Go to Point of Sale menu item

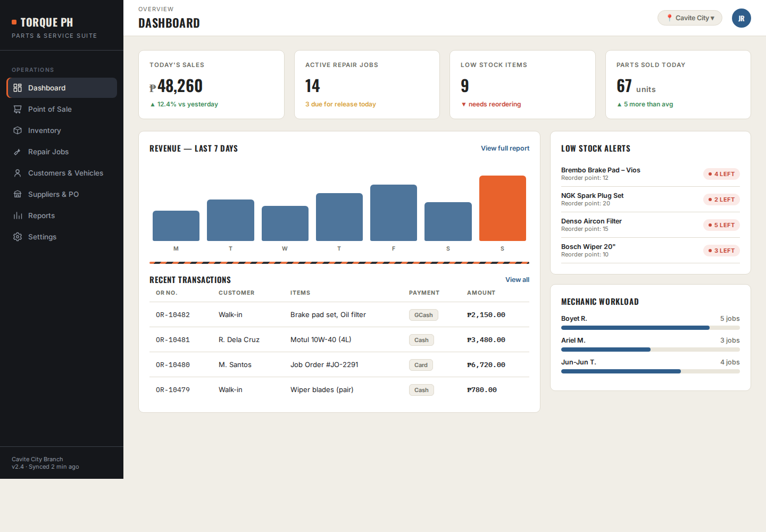[x=62, y=109]
